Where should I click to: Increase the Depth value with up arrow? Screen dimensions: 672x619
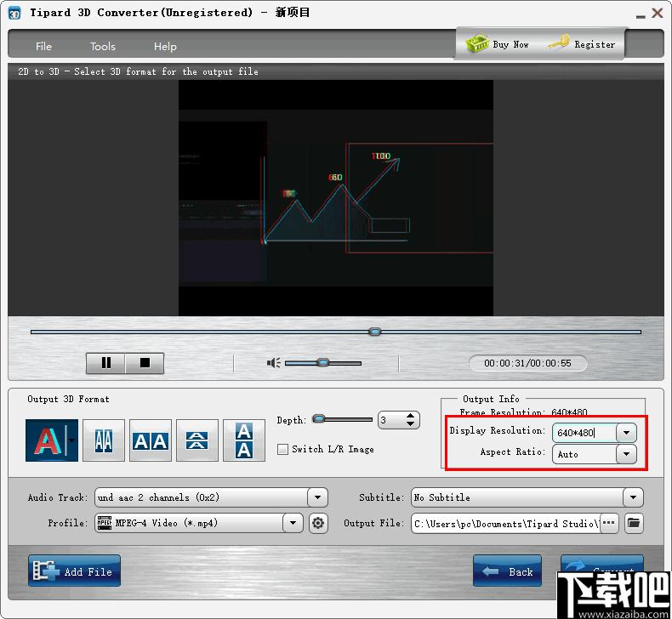411,416
